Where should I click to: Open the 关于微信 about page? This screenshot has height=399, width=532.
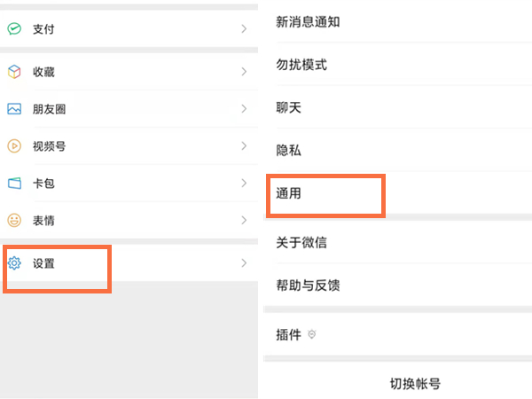click(x=301, y=243)
